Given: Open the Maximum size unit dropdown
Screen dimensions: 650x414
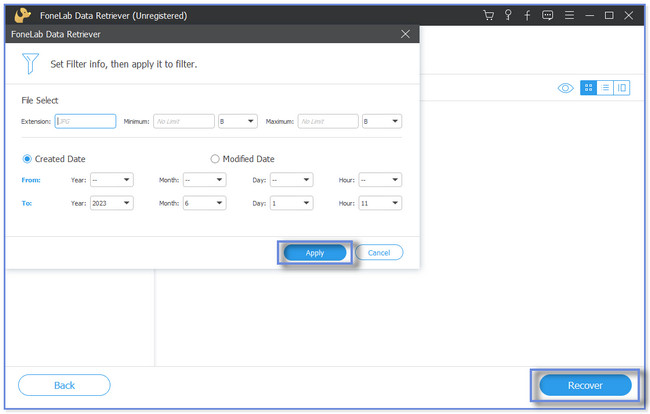Looking at the screenshot, I should (382, 121).
